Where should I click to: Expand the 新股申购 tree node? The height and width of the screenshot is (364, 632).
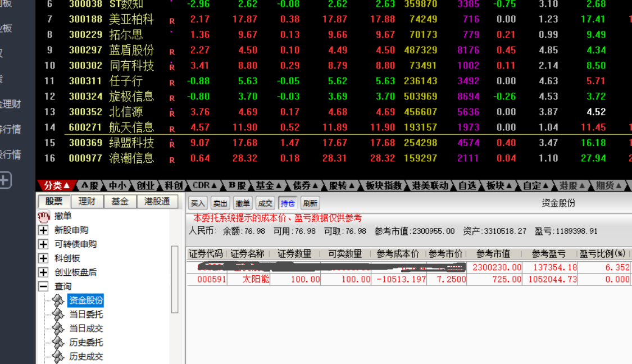pyautogui.click(x=43, y=230)
